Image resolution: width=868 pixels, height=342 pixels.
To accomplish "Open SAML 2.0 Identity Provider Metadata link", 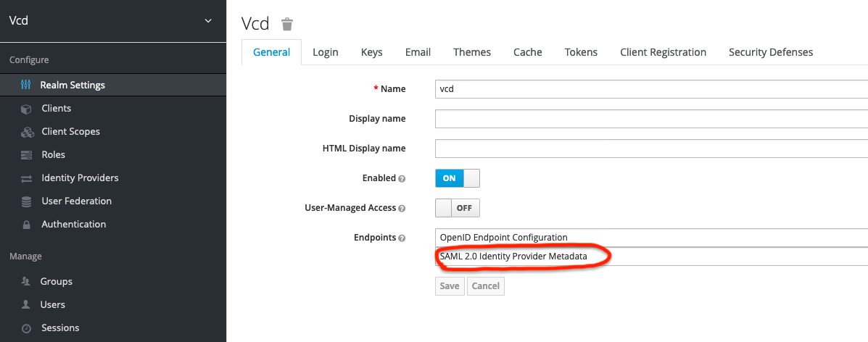I will click(x=513, y=256).
